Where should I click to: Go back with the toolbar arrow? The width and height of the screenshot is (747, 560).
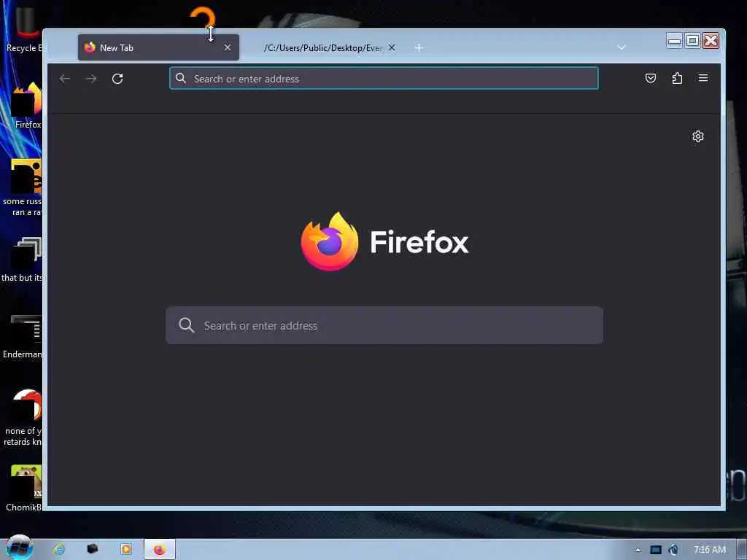[65, 79]
